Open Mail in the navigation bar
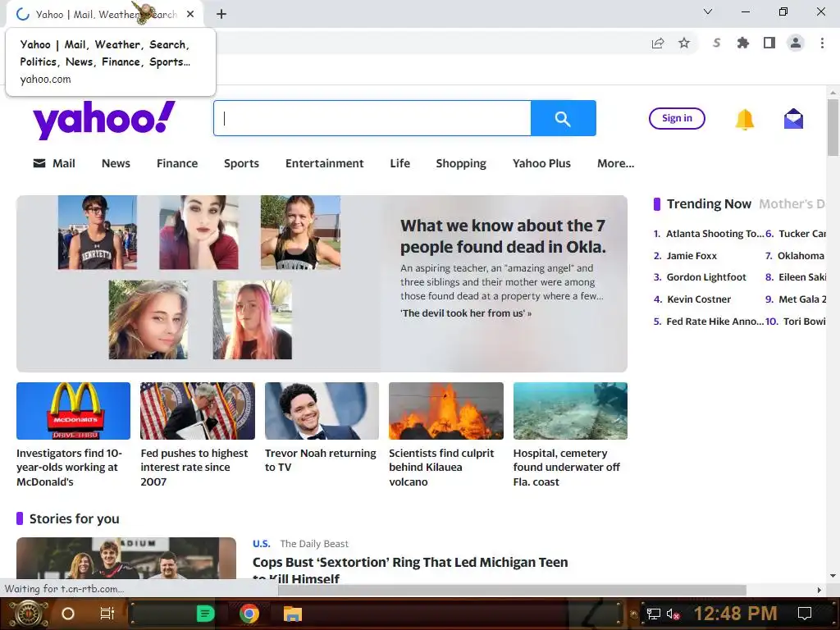The width and height of the screenshot is (840, 630). pyautogui.click(x=54, y=163)
